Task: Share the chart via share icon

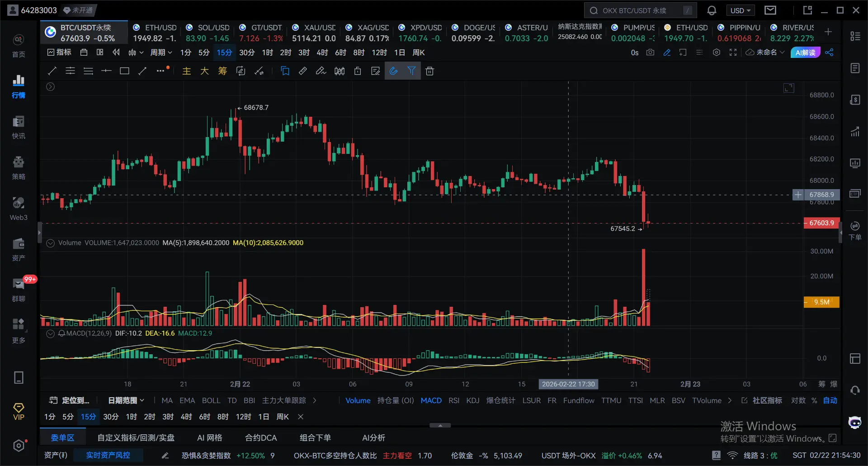Action: click(829, 52)
